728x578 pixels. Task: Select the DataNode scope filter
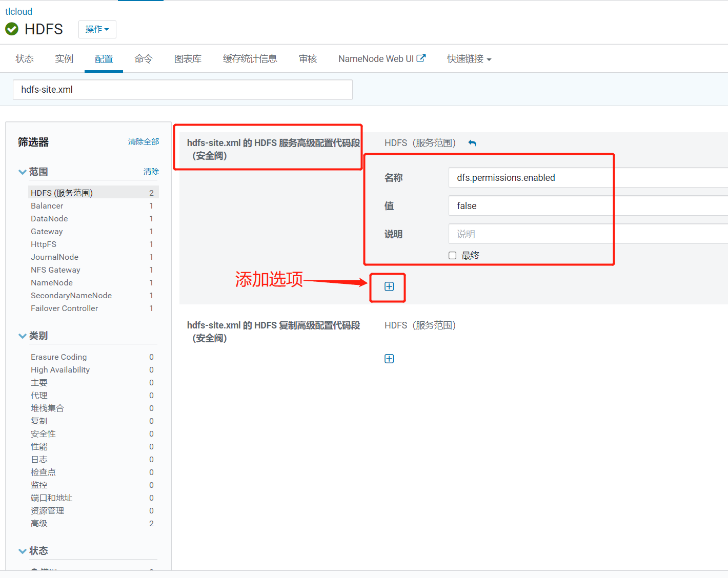click(49, 218)
